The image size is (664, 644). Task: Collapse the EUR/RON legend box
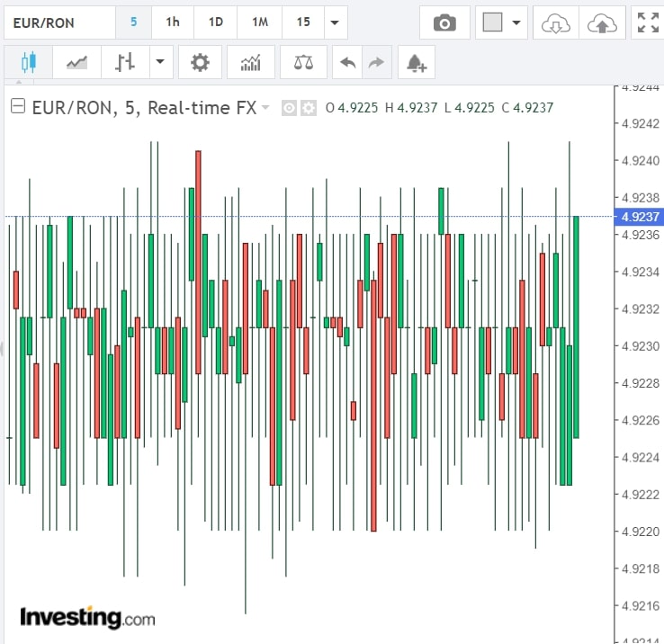(17, 108)
